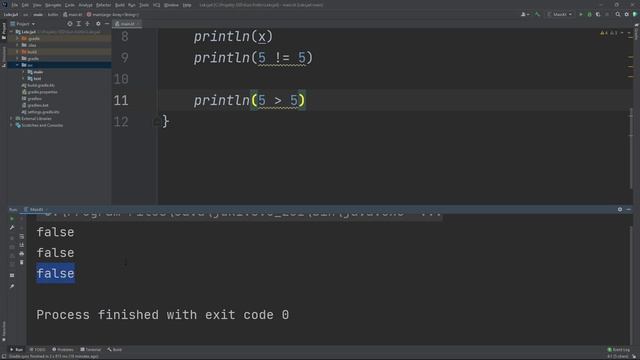Clear console output with trash icon
640x360 pixels.
tap(22, 262)
